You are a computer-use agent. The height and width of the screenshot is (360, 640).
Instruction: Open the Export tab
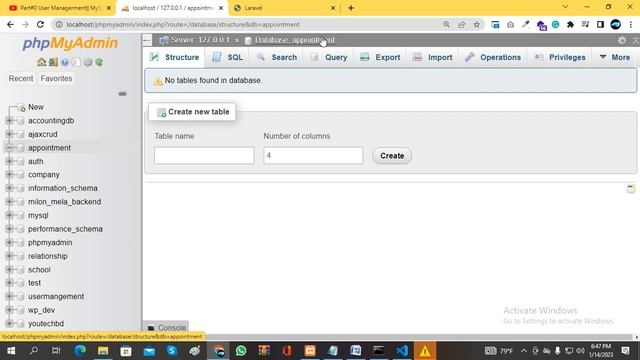click(380, 57)
